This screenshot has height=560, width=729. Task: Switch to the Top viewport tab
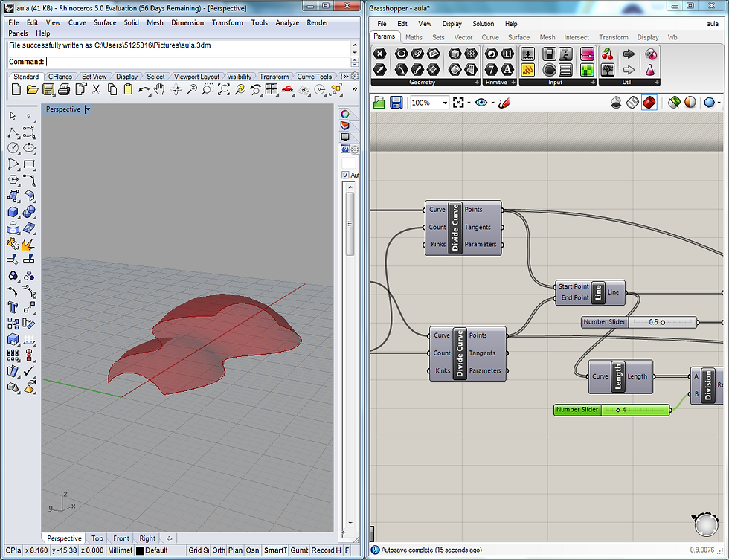coord(97,538)
